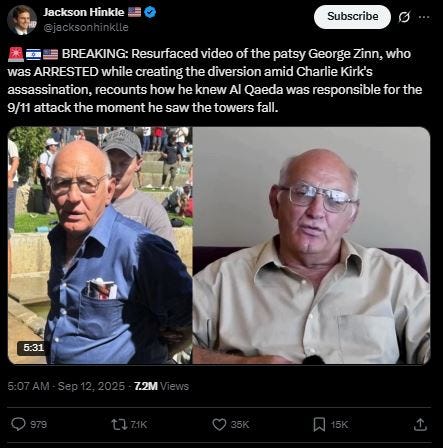Click the 5:31 duration label
Viewport: 443px width, 448px height.
click(x=33, y=348)
